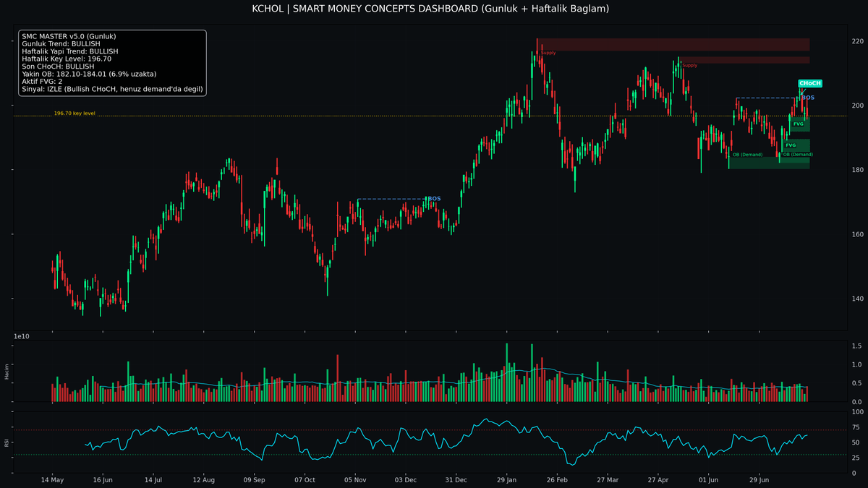Click the 1.0 volume axis tick
This screenshot has width=868, height=488.
tap(856, 365)
